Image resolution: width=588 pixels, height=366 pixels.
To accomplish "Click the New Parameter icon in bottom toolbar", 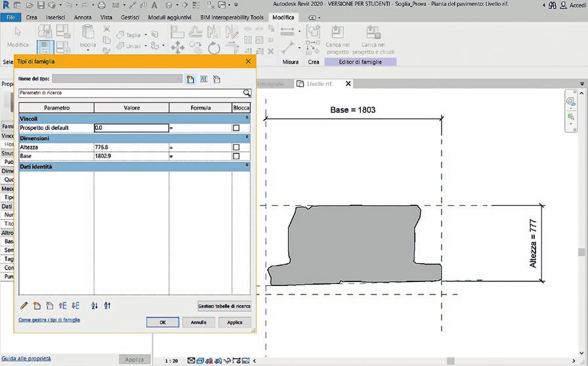I will coord(37,306).
